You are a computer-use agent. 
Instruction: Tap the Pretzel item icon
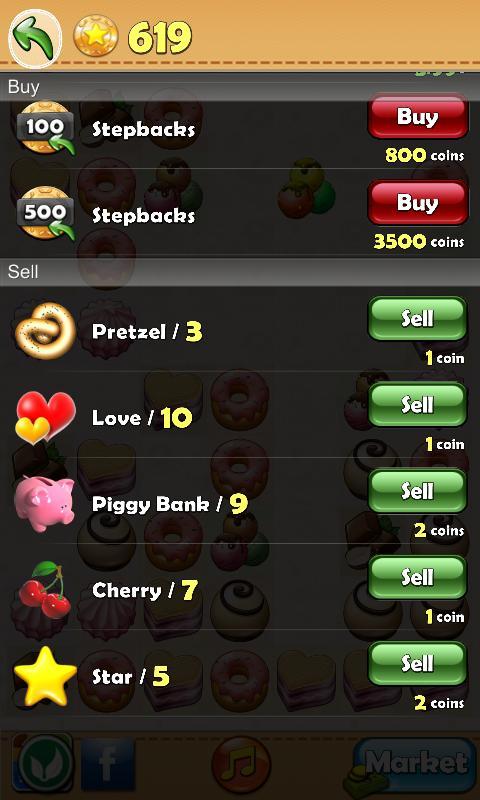[x=45, y=331]
